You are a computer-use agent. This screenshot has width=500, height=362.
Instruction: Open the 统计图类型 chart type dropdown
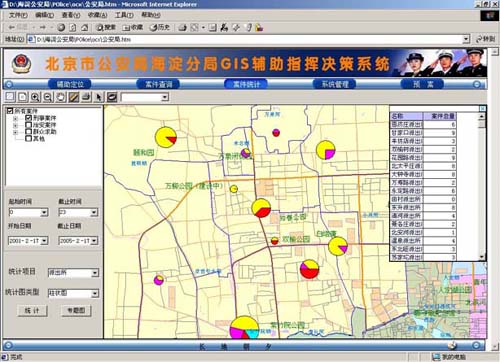(95, 293)
